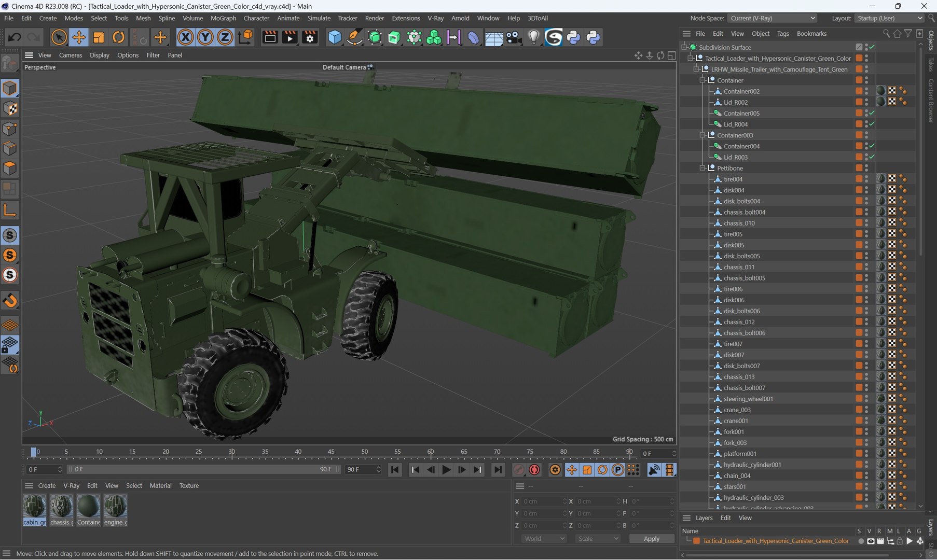This screenshot has width=937, height=560.
Task: Open the Scale mode dropdown
Action: coord(598,539)
